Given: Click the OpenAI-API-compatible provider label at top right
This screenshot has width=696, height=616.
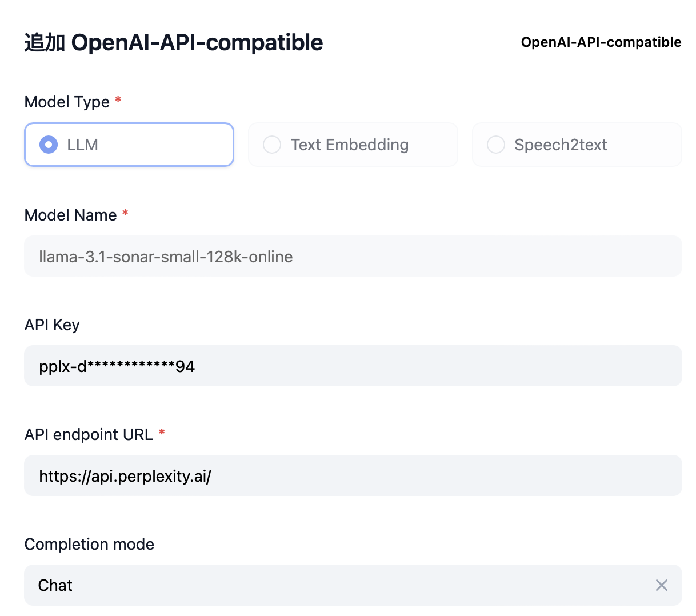Looking at the screenshot, I should (x=601, y=42).
